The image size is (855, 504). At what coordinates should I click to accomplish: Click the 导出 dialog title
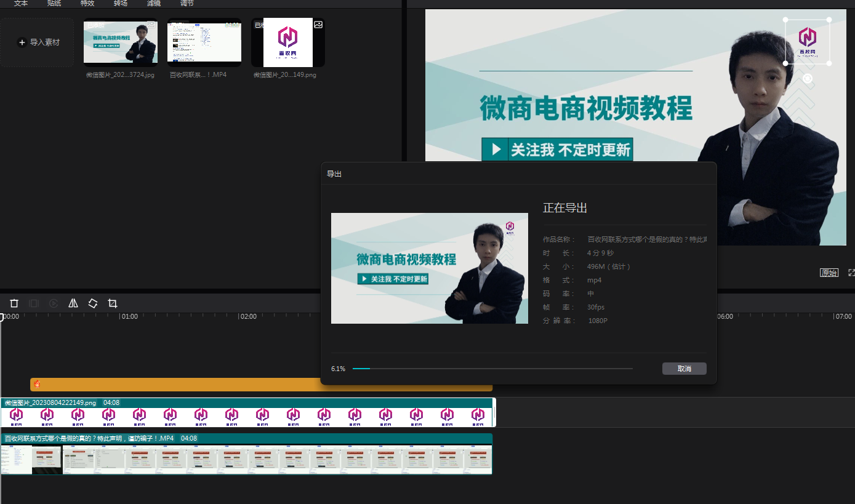coord(334,174)
